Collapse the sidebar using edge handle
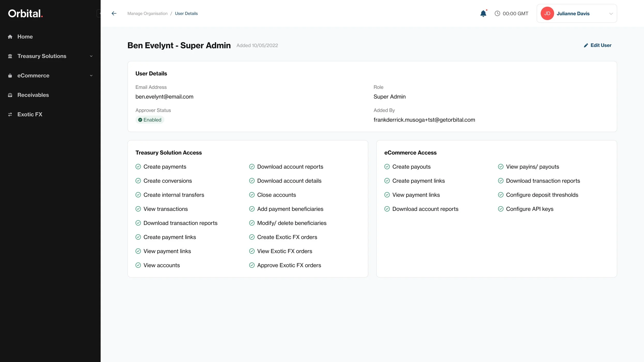The width and height of the screenshot is (644, 362). (x=99, y=13)
